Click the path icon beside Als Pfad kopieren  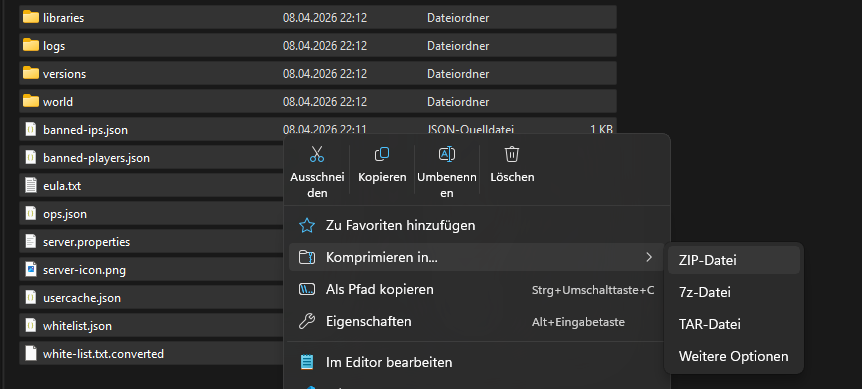pos(306,289)
